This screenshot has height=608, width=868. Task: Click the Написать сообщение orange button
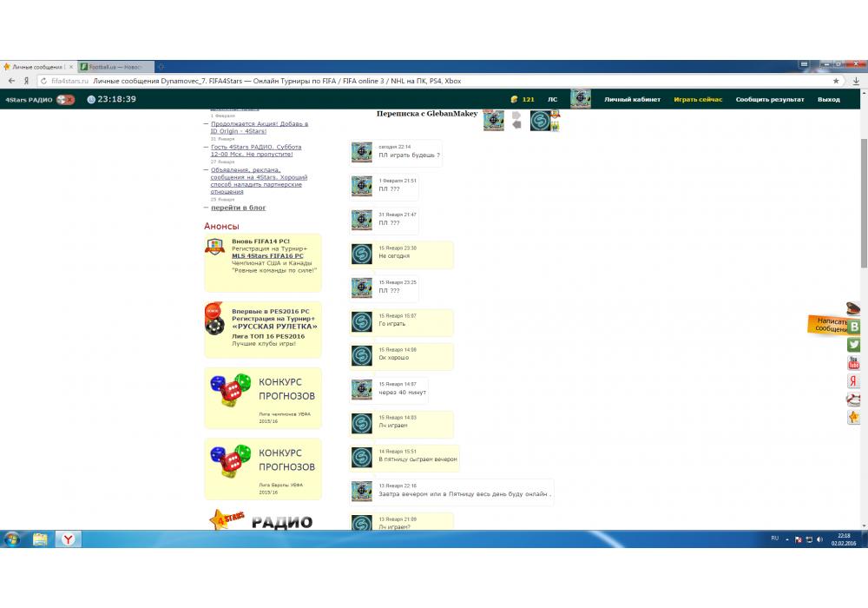827,325
